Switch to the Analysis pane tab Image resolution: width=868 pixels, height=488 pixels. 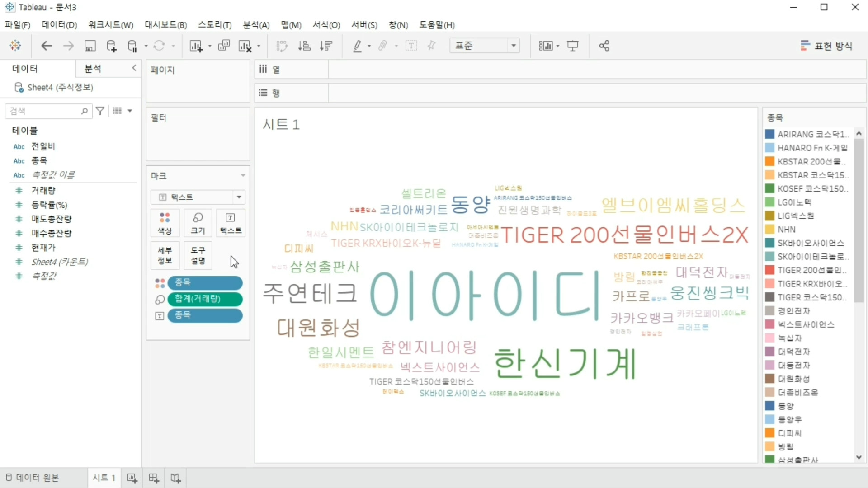tap(93, 68)
